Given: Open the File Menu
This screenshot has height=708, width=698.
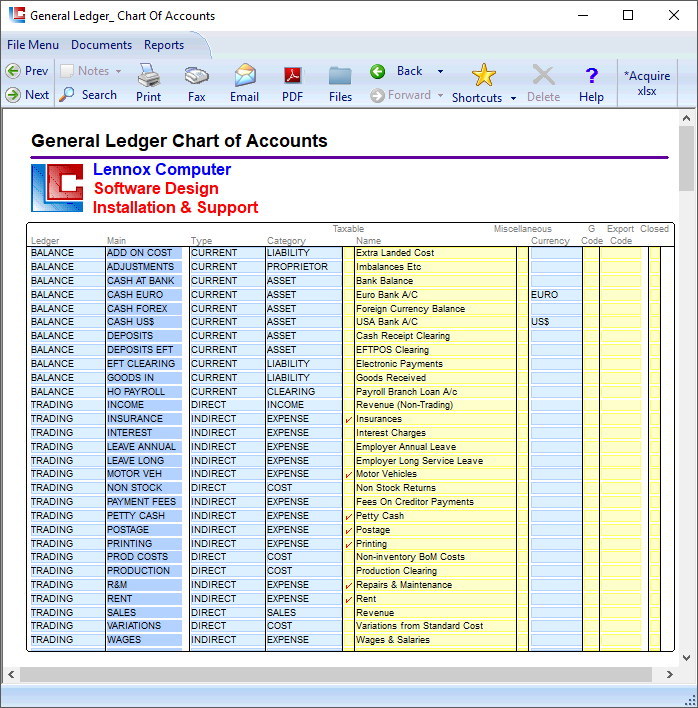Looking at the screenshot, I should [x=33, y=45].
